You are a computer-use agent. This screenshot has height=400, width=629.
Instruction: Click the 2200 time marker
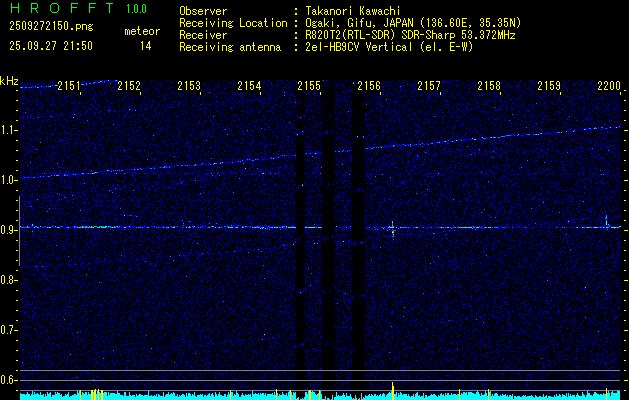pyautogui.click(x=609, y=86)
